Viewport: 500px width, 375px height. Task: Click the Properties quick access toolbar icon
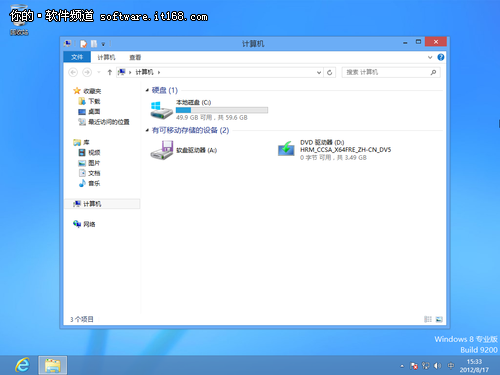[x=83, y=44]
